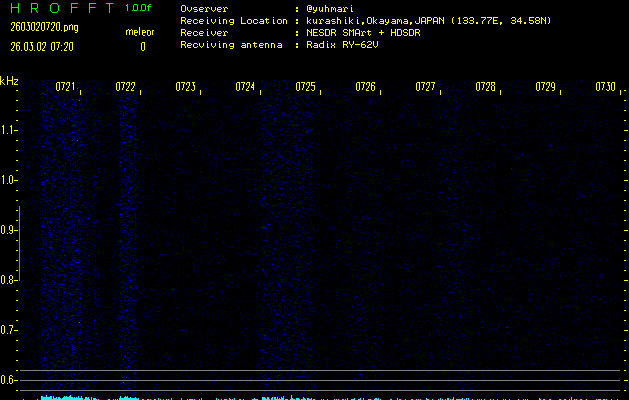Click observer name @yuhmari
Image resolution: width=629 pixels, height=400 pixels.
[x=330, y=9]
